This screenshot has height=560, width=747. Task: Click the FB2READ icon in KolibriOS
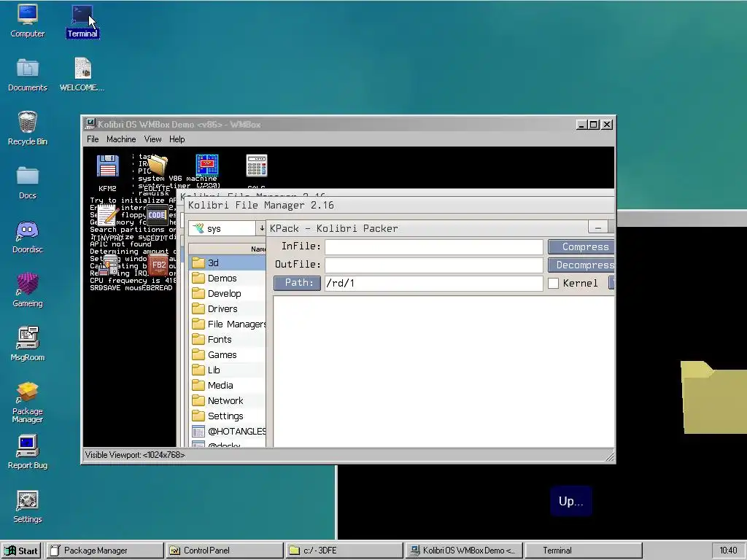point(158,271)
